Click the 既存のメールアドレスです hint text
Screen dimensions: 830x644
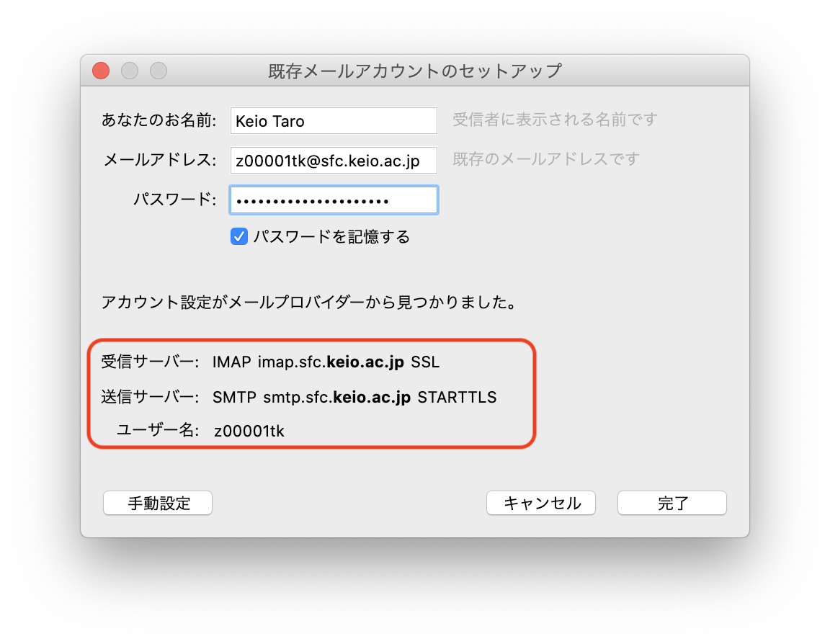[x=546, y=158]
